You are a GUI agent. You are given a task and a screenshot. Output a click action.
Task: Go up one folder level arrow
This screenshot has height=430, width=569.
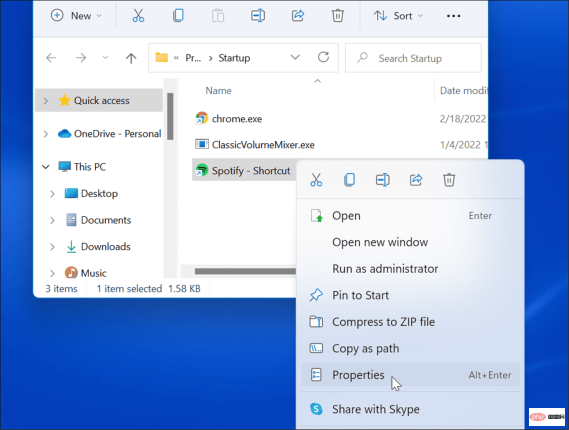(x=131, y=58)
